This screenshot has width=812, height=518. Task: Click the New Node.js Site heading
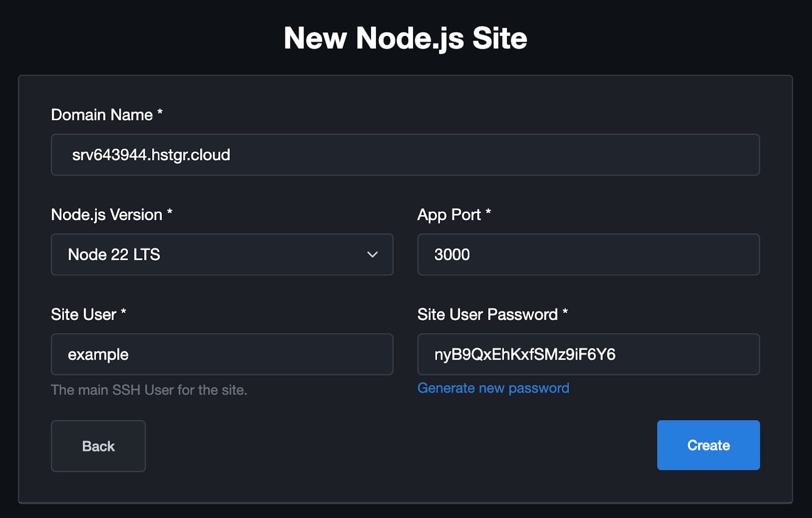tap(405, 38)
